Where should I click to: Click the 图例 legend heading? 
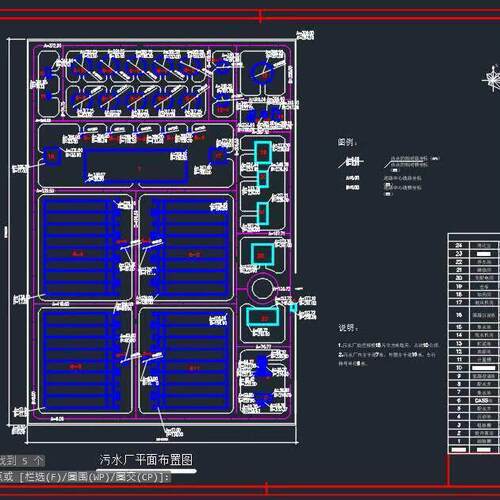point(347,142)
